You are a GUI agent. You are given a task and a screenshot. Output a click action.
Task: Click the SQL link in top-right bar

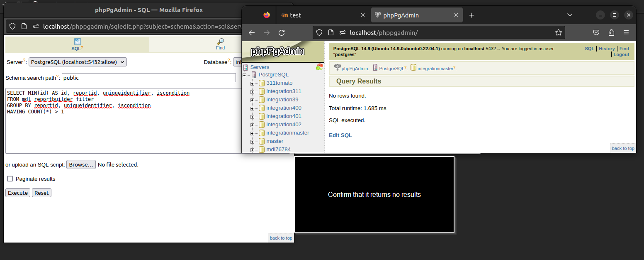click(x=590, y=49)
